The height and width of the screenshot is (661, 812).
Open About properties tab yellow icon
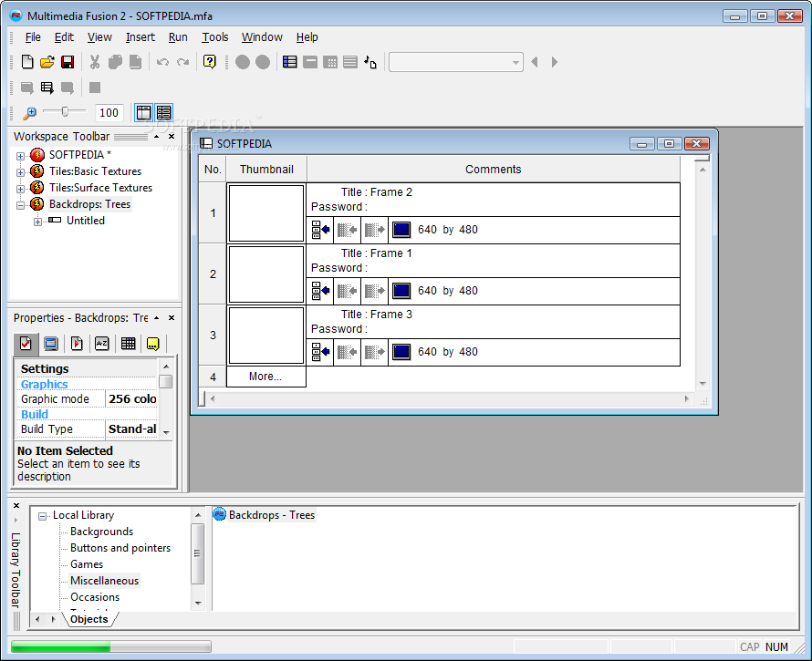coord(153,343)
